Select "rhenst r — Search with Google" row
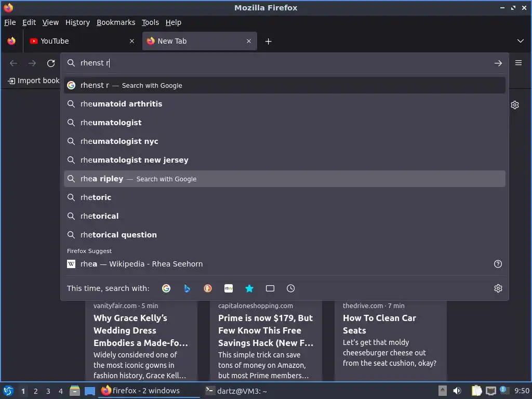The width and height of the screenshot is (532, 399). pyautogui.click(x=285, y=86)
